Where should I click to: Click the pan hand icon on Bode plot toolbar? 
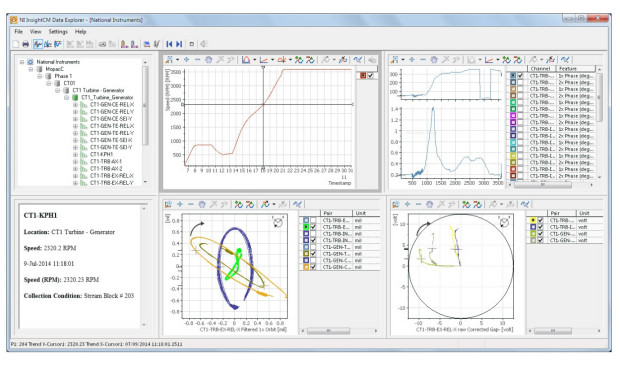pyautogui.click(x=434, y=60)
